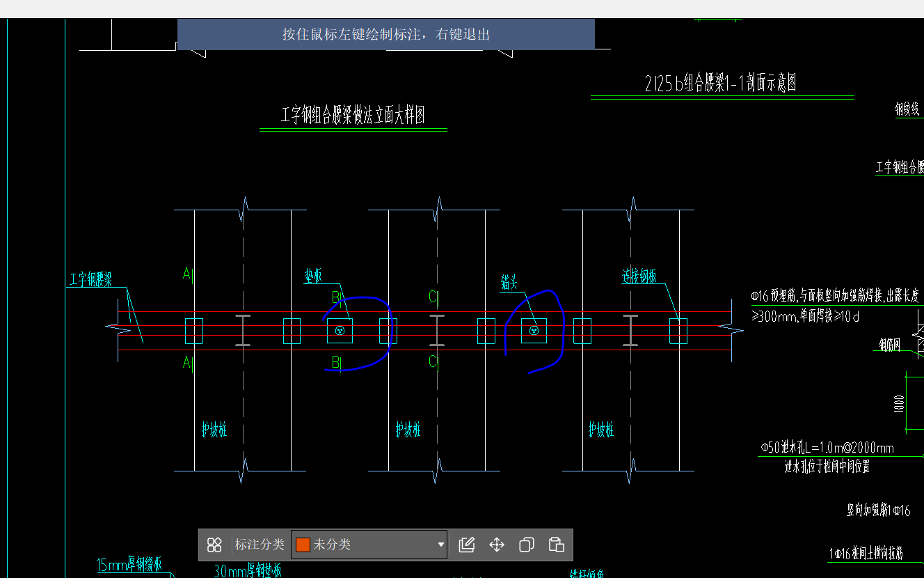Click the copy annotation icon
This screenshot has width=924, height=578.
tap(527, 545)
